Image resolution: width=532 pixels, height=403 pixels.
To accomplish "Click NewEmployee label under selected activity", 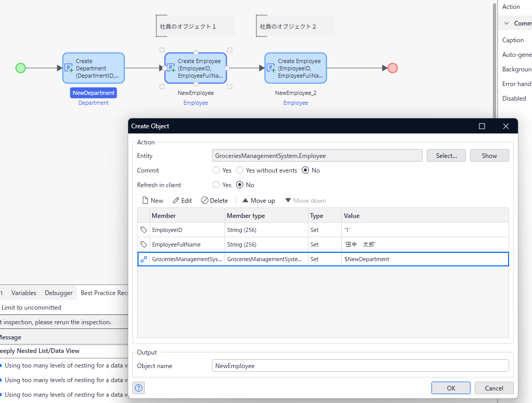I will click(195, 93).
